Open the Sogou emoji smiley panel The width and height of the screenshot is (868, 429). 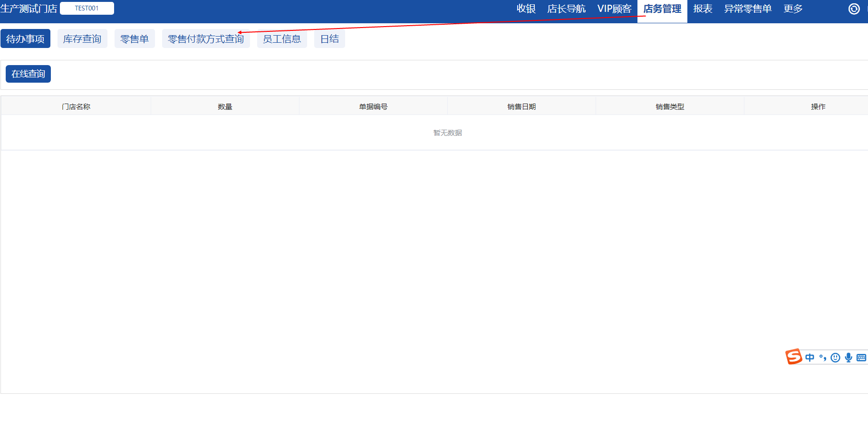pyautogui.click(x=835, y=358)
